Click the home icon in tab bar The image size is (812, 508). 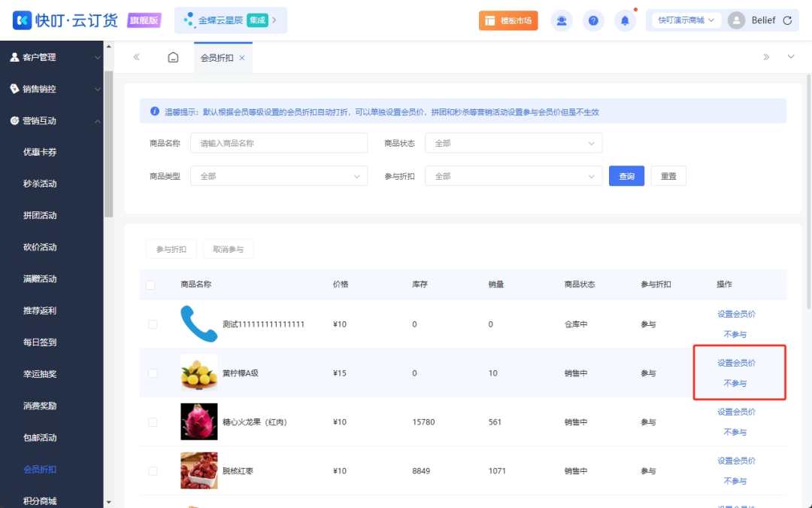pyautogui.click(x=173, y=56)
